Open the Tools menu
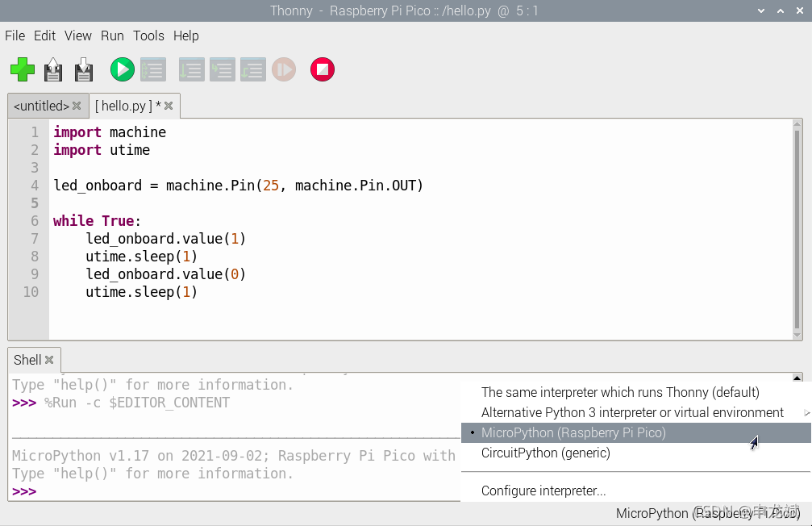Image resolution: width=812 pixels, height=526 pixels. point(148,35)
